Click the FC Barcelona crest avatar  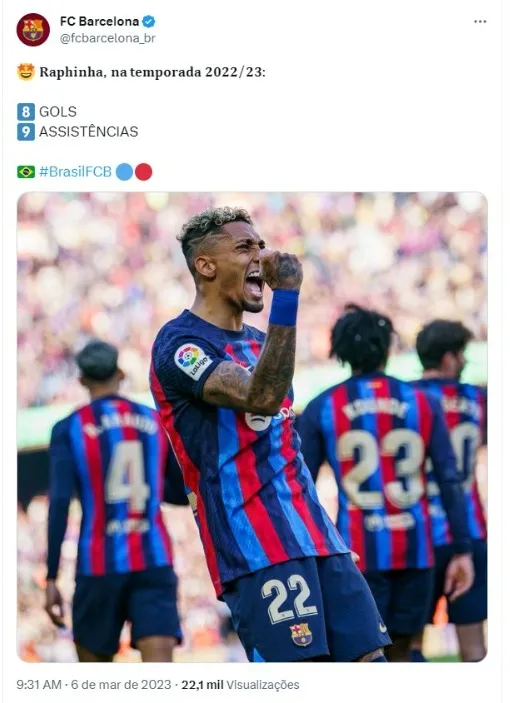coord(33,30)
